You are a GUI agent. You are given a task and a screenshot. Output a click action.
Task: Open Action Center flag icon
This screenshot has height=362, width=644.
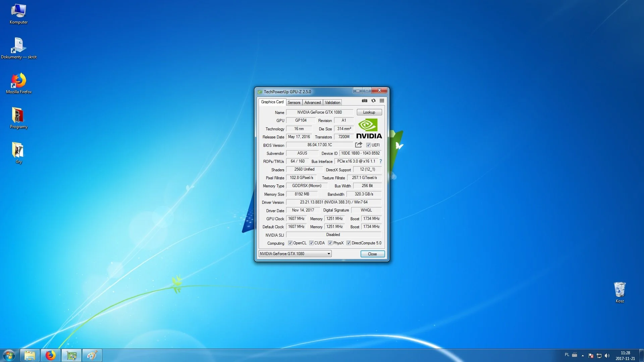[591, 356]
